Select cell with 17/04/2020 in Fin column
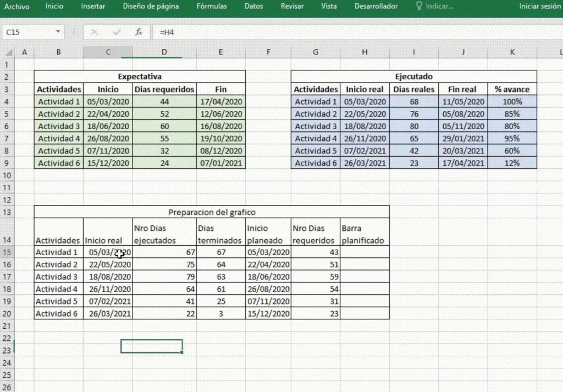 click(x=221, y=102)
